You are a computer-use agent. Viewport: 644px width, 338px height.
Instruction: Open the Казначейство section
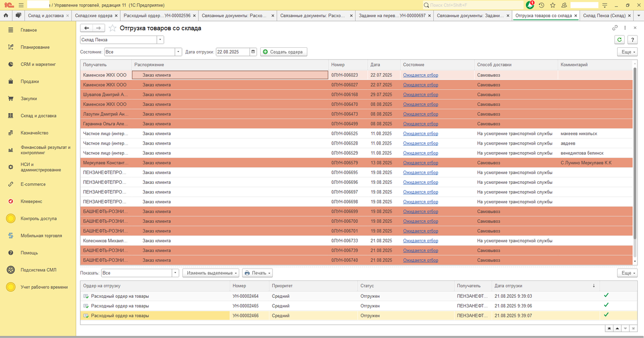tap(38, 133)
